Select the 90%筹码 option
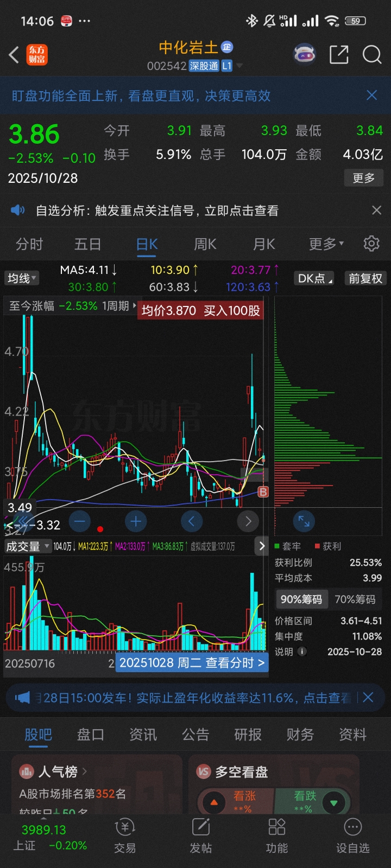Viewport: 391px width, 868px height. pyautogui.click(x=301, y=599)
